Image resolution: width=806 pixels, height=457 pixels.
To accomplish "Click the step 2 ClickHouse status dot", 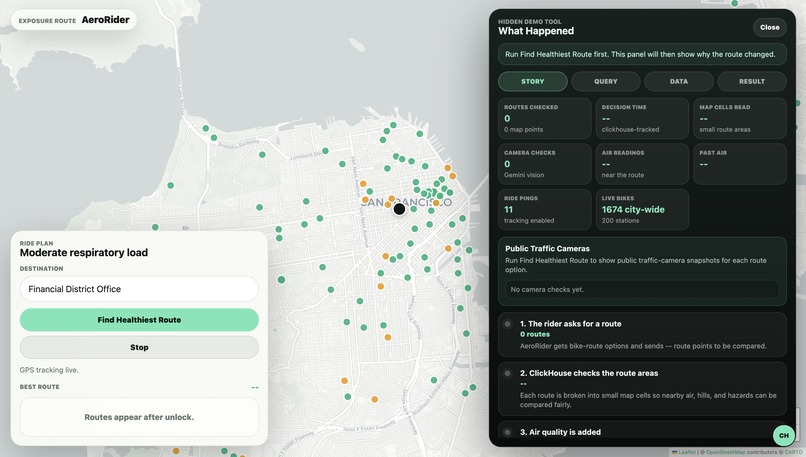I will tap(507, 373).
